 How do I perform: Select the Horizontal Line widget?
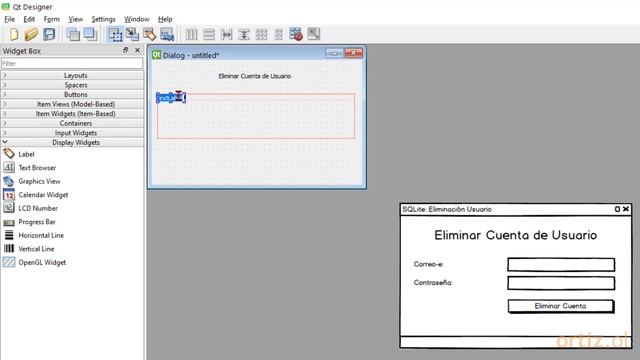coord(41,236)
